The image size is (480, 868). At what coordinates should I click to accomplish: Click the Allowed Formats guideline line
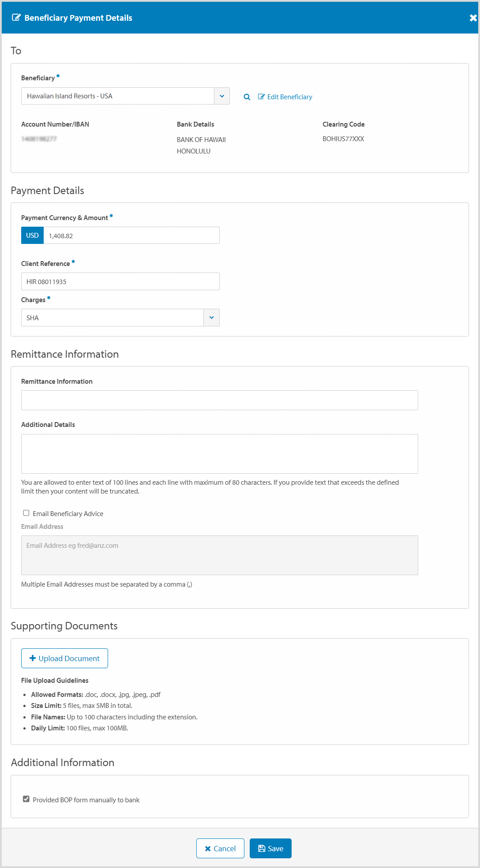[96, 695]
